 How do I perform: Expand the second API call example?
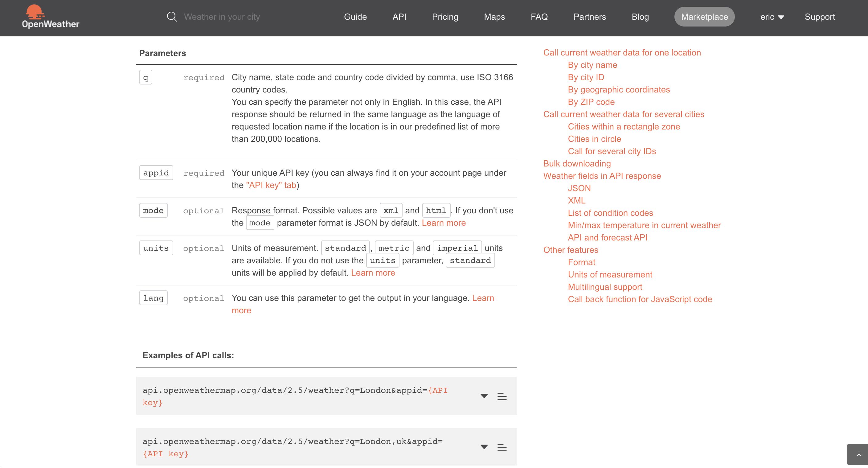point(484,447)
